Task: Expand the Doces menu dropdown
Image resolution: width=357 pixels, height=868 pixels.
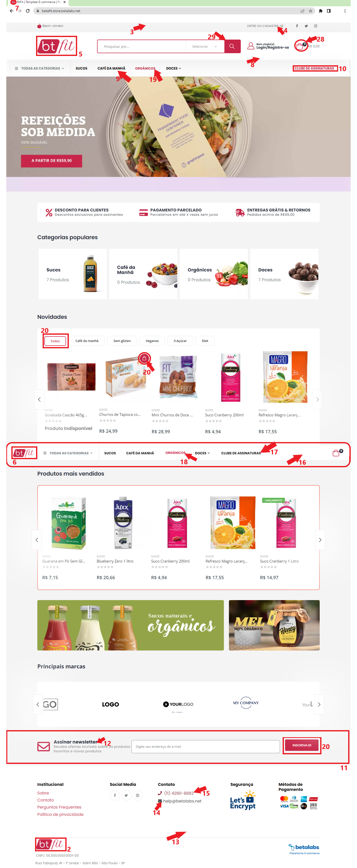Action: pyautogui.click(x=173, y=68)
